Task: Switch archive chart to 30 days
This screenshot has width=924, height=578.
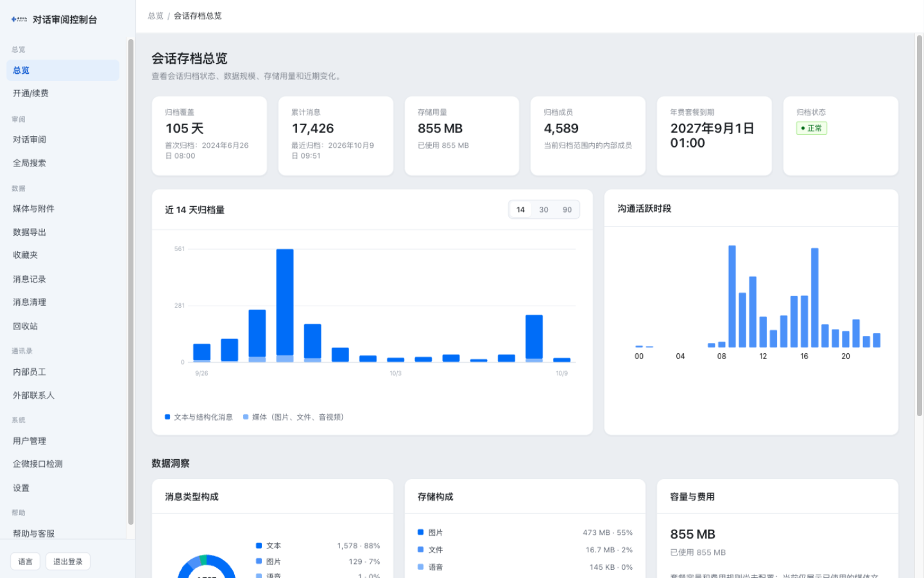Action: click(543, 209)
